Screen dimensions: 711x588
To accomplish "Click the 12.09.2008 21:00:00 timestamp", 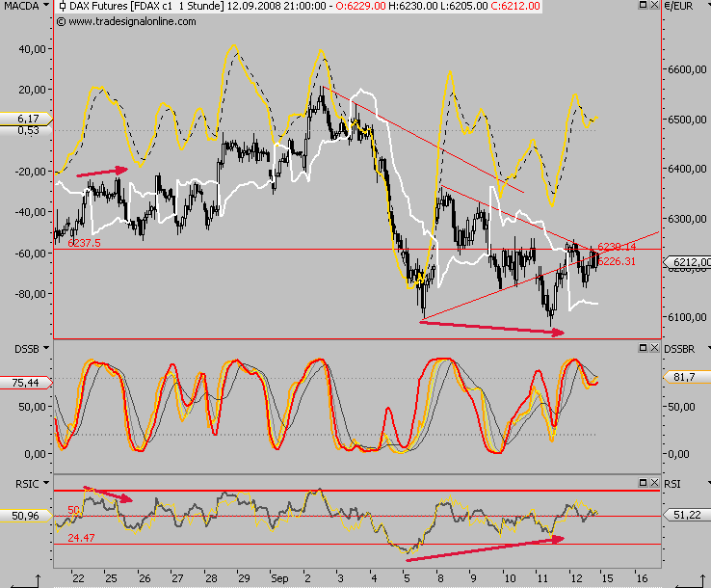I will click(x=276, y=6).
